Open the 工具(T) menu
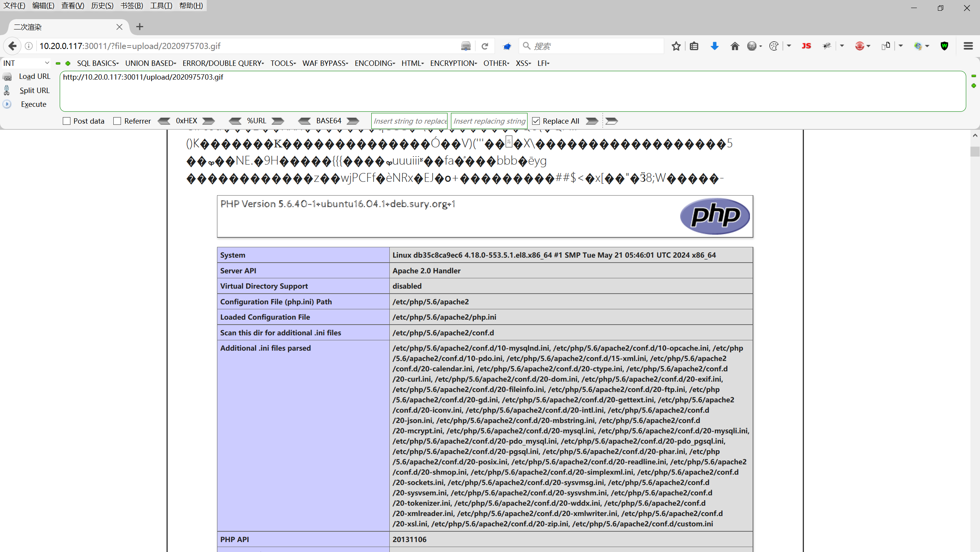This screenshot has height=552, width=980. tap(161, 6)
